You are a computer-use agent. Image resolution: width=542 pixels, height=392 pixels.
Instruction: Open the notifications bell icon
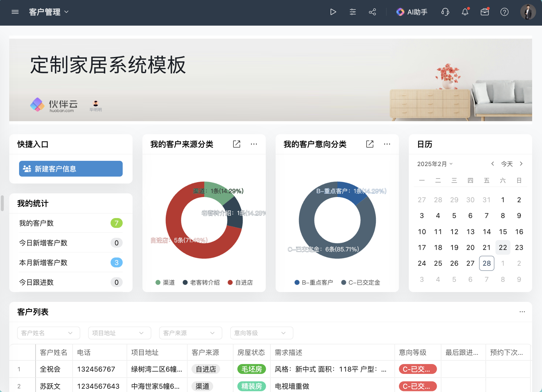tap(465, 12)
